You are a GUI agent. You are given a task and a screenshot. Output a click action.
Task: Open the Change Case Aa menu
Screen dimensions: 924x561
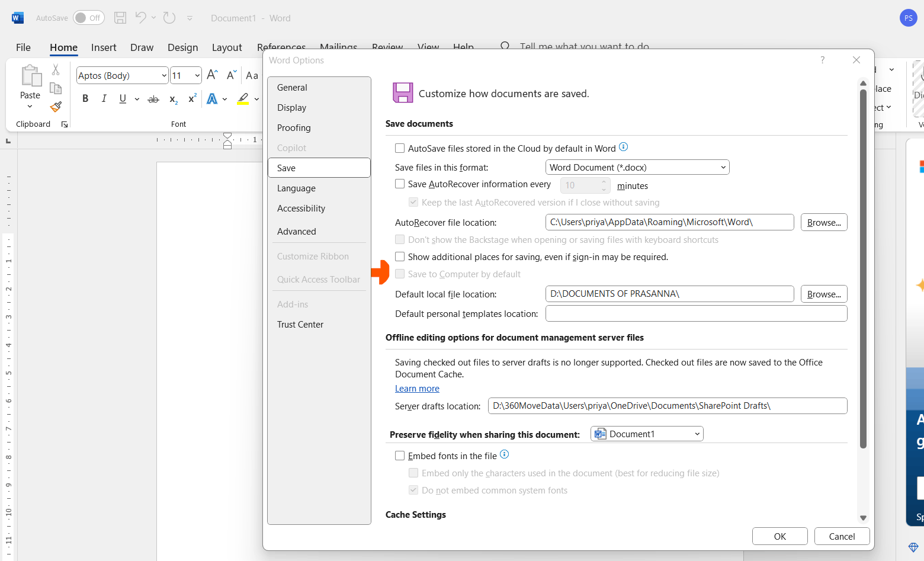[x=252, y=75]
